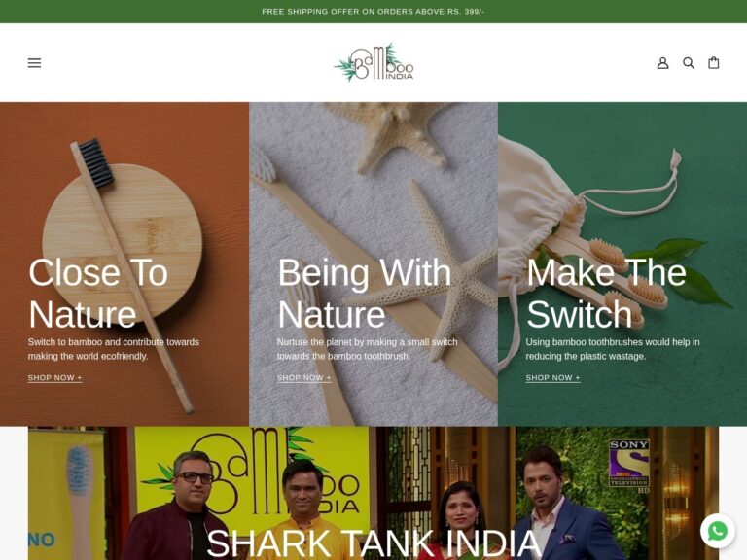Open the user account icon

pyautogui.click(x=662, y=63)
